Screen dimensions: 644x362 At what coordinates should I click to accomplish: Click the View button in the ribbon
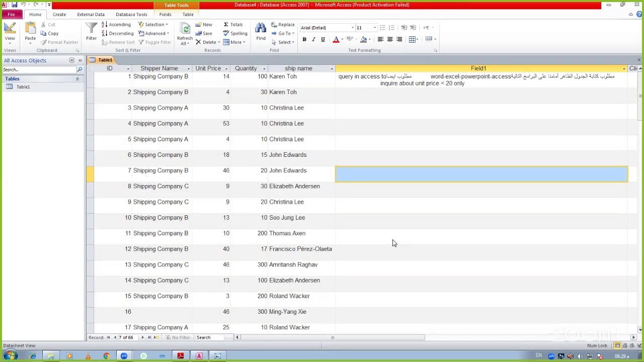(x=10, y=33)
